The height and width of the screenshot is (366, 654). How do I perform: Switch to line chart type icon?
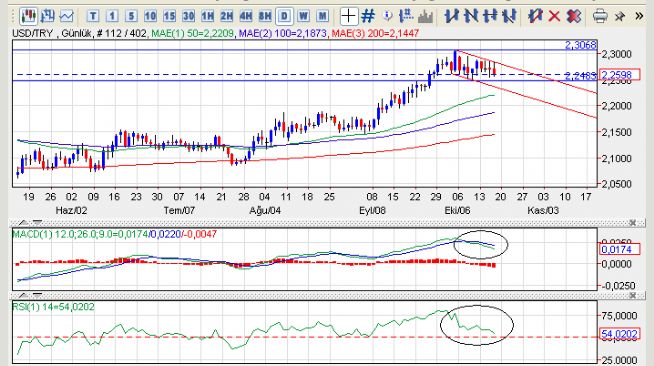click(x=67, y=16)
